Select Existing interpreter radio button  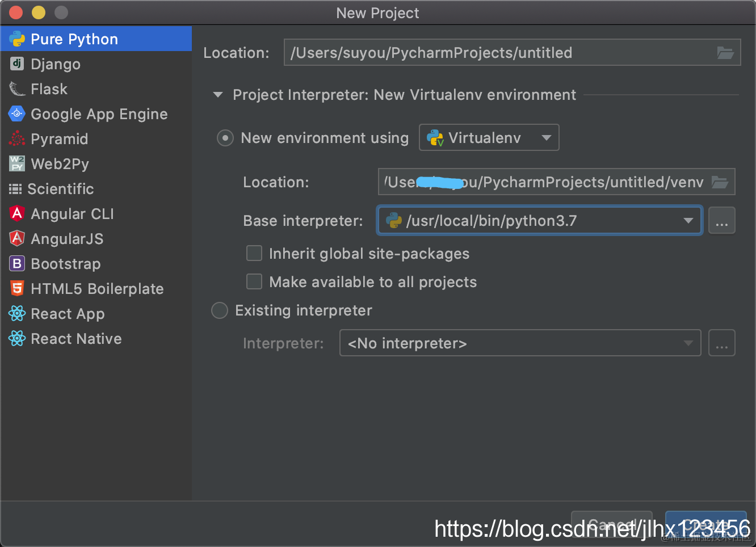coord(220,310)
